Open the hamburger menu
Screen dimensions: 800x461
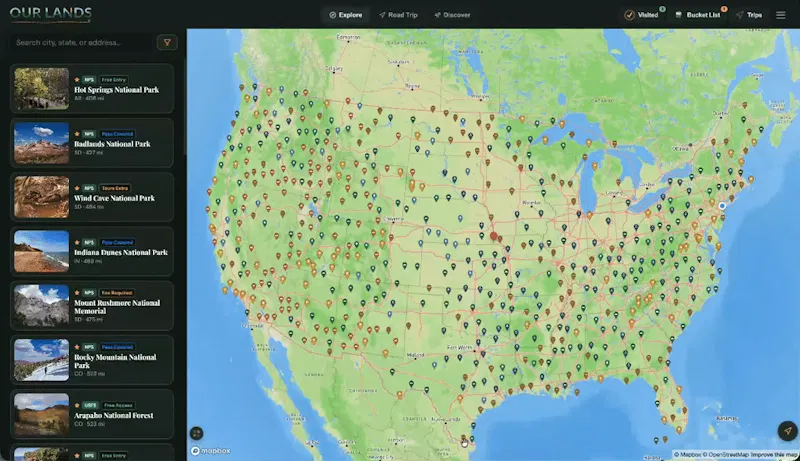pyautogui.click(x=781, y=15)
